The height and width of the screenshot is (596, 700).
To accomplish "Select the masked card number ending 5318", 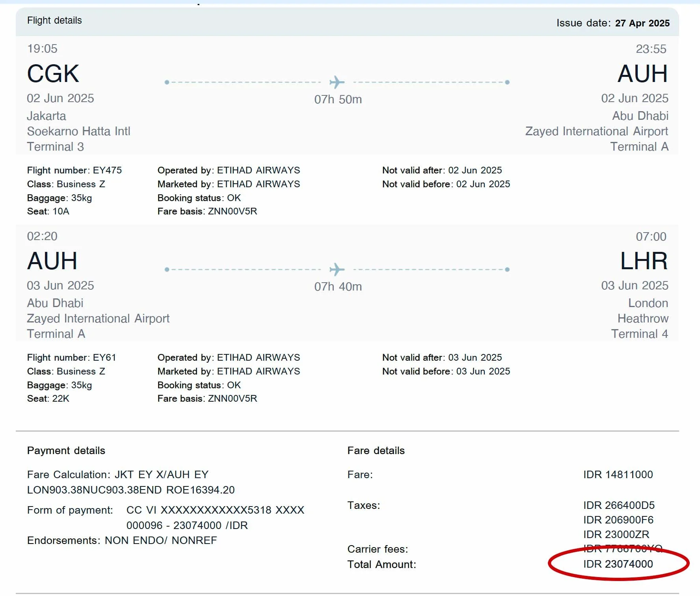I will point(216,510).
